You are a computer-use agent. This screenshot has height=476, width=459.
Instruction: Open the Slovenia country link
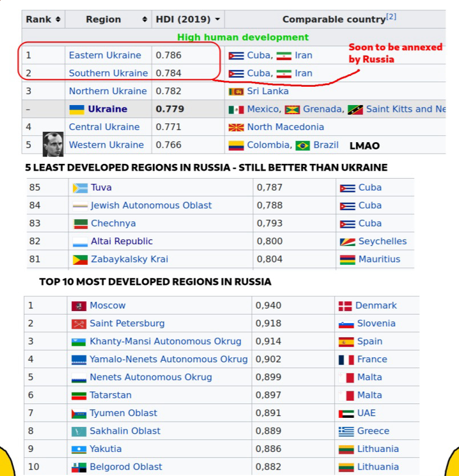[376, 323]
